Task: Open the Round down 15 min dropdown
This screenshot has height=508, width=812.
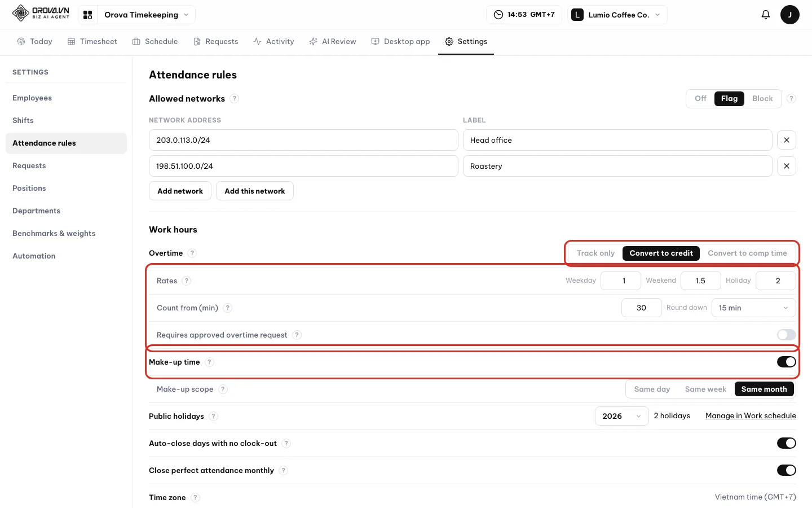Action: 753,308
